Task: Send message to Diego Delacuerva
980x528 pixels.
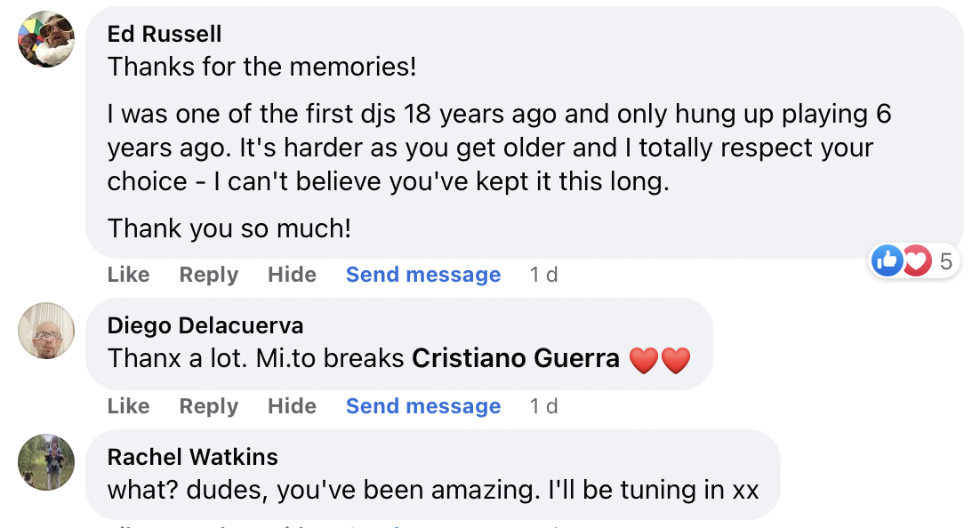Action: coord(423,406)
